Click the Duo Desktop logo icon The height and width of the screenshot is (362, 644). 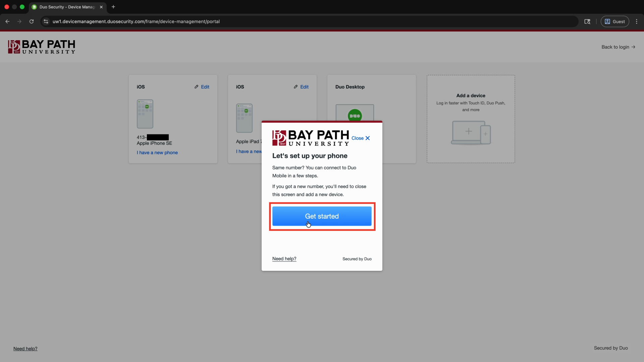click(x=355, y=115)
